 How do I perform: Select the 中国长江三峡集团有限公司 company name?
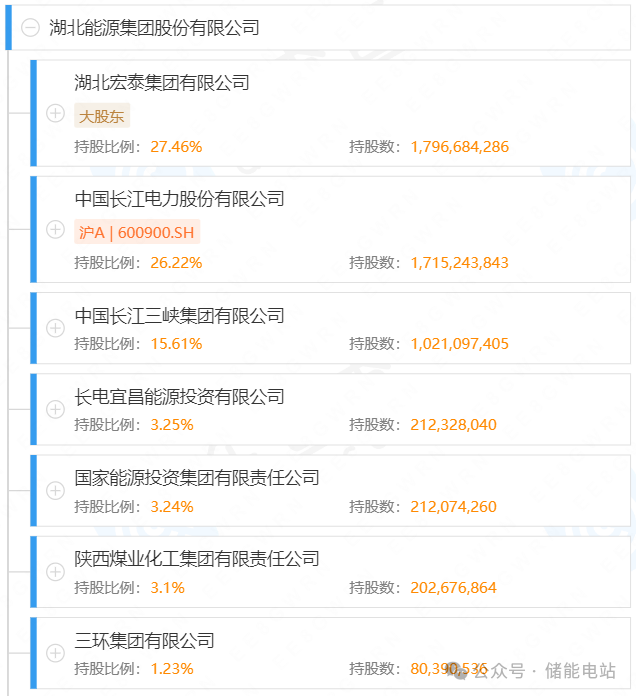[x=180, y=316]
